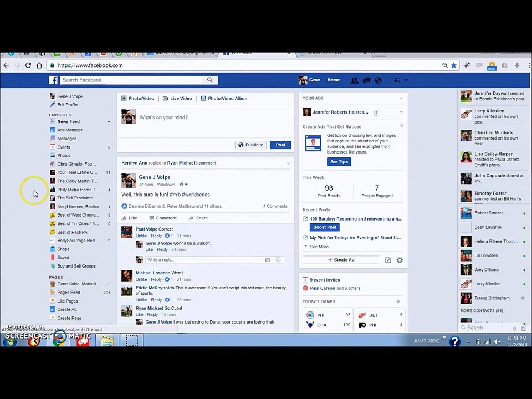Open dropdown beside Jennifer Roberts Halstea page

tap(401, 112)
